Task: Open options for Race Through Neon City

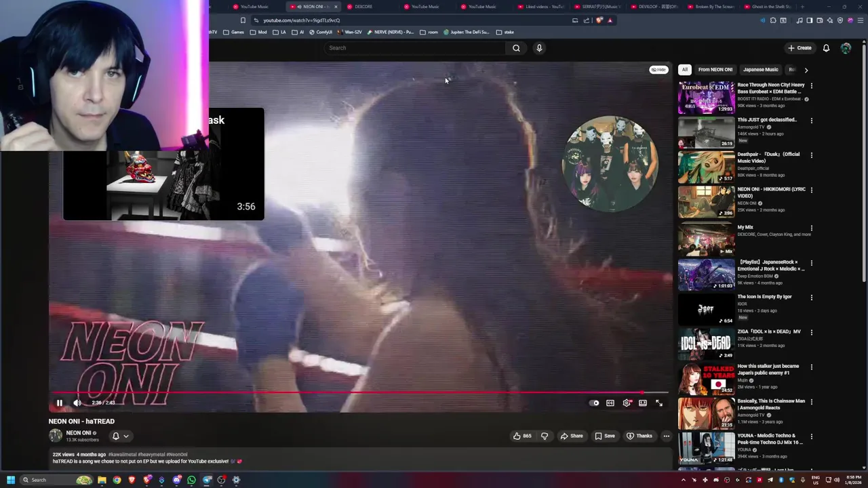Action: pos(811,86)
